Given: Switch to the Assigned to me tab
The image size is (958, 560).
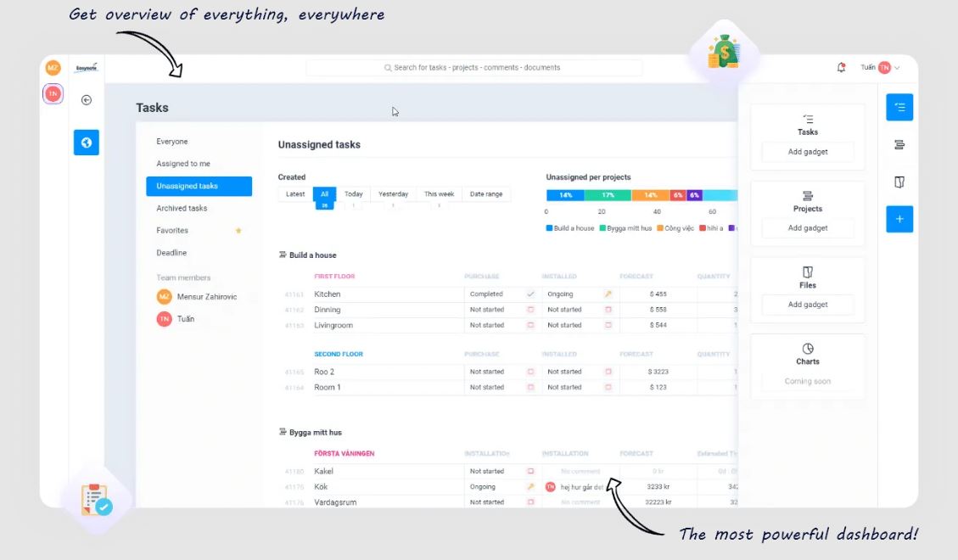Looking at the screenshot, I should click(x=182, y=163).
